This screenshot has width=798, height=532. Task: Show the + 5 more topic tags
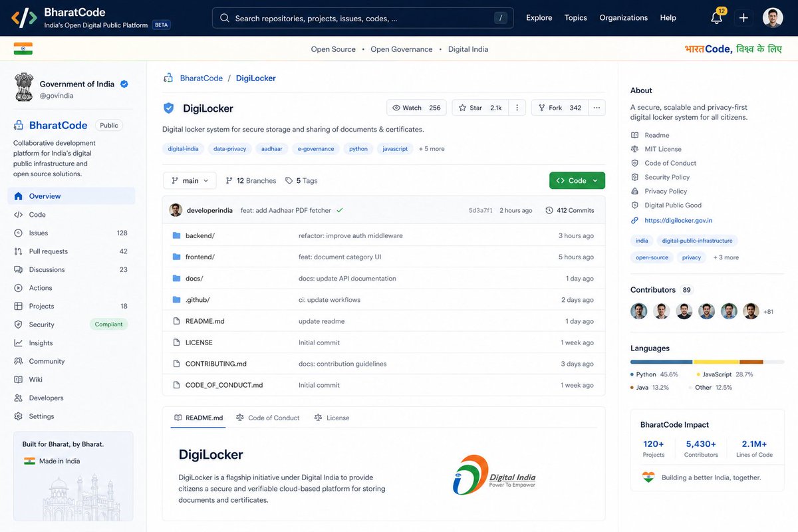(432, 149)
